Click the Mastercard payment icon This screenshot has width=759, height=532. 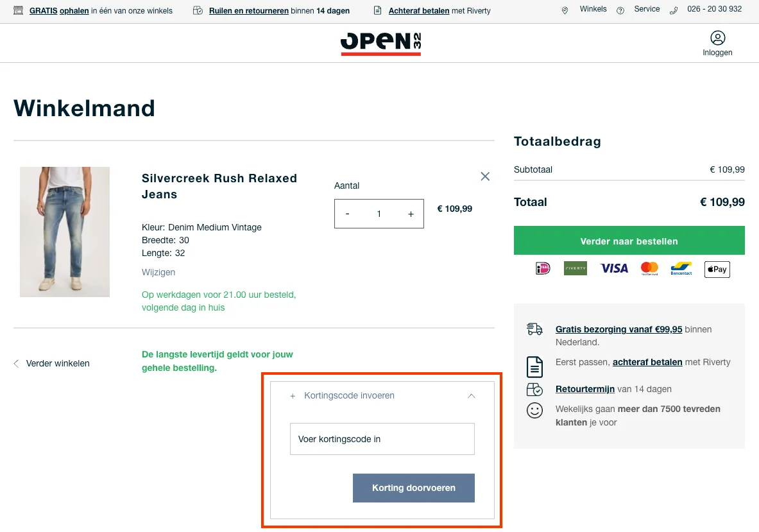coord(649,268)
